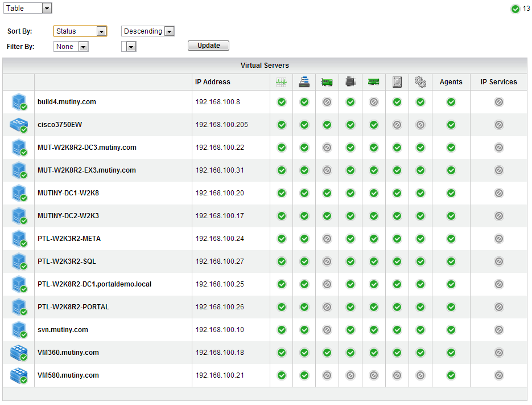The image size is (532, 405).
Task: Click the IP Address column header
Action: [x=212, y=82]
